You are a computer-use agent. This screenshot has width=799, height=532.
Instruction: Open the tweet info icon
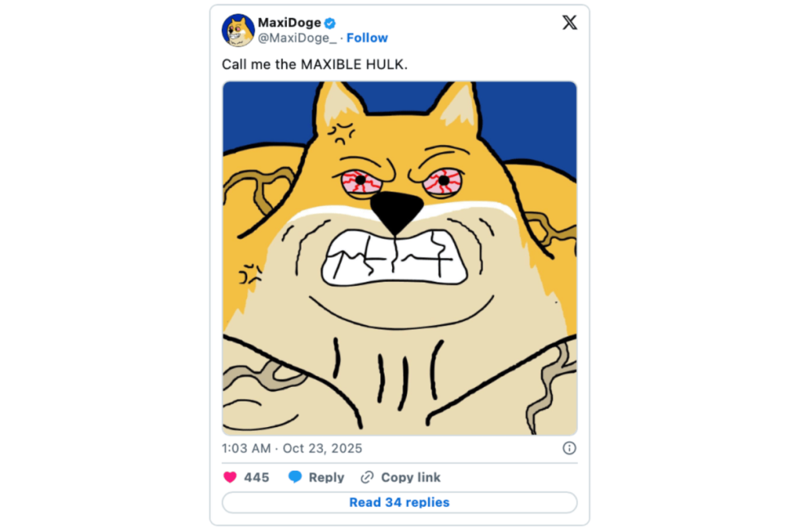(569, 448)
